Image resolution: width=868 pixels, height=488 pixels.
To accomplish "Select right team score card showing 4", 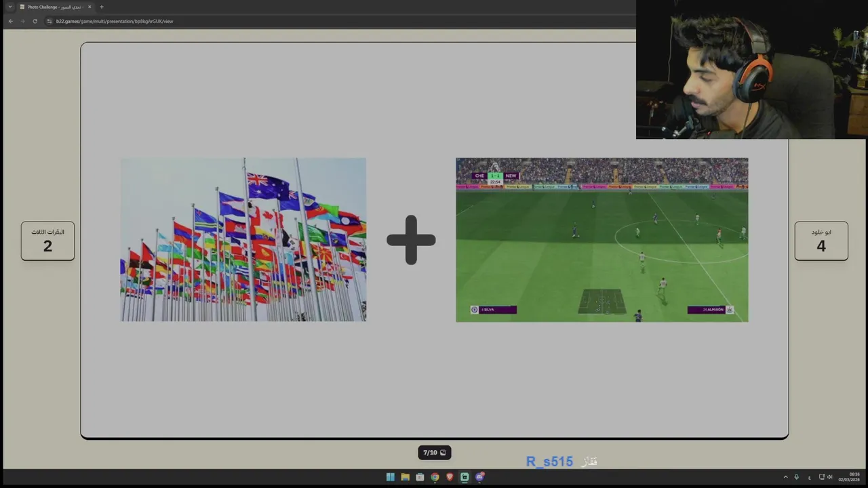I will (x=821, y=241).
